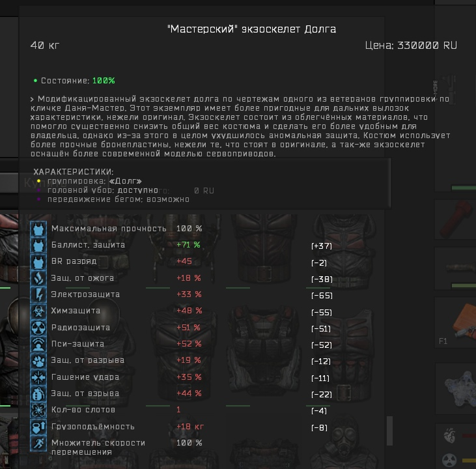Click the explosion protection grenade icon
This screenshot has width=476, height=469.
(x=38, y=393)
